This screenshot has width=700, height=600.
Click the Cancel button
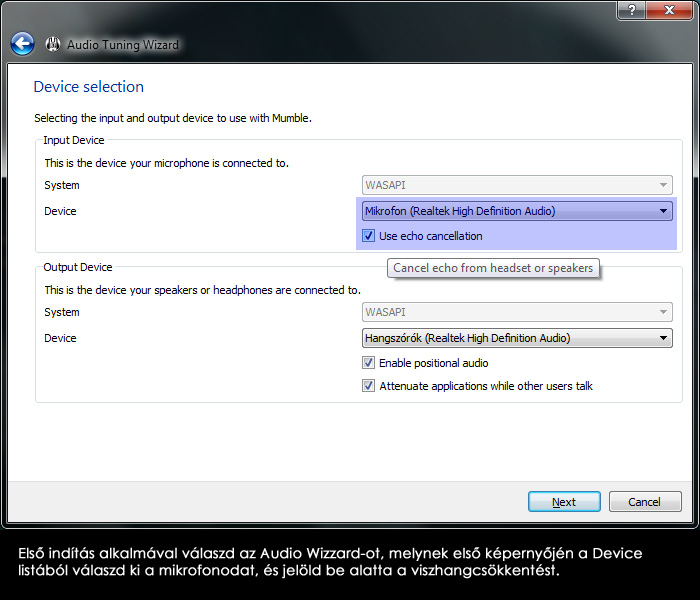(645, 502)
